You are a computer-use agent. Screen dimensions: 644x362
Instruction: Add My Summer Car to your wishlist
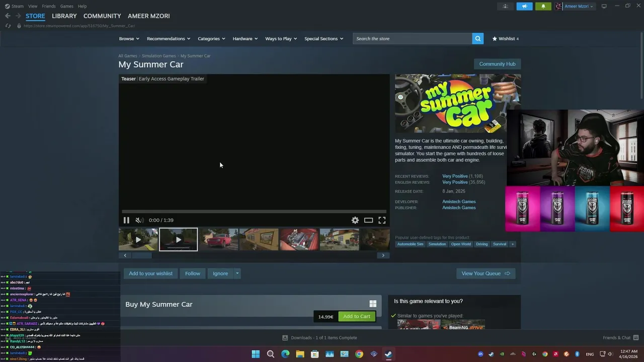pos(150,274)
